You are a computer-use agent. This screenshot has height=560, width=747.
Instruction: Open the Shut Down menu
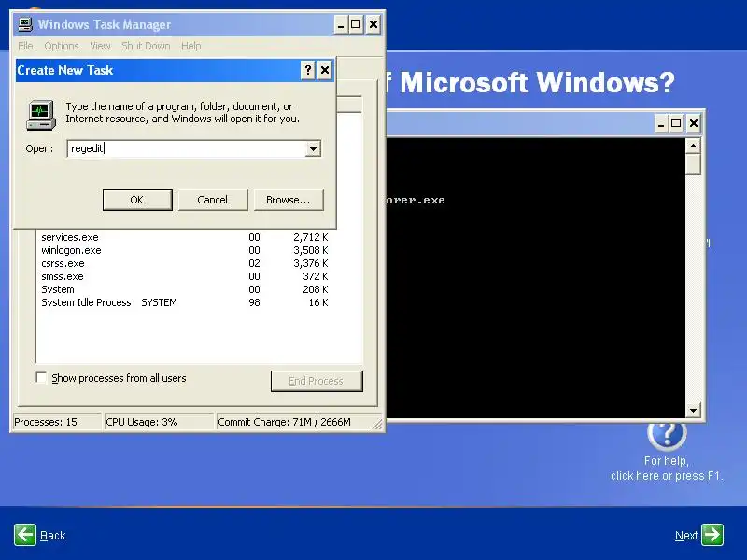(146, 46)
